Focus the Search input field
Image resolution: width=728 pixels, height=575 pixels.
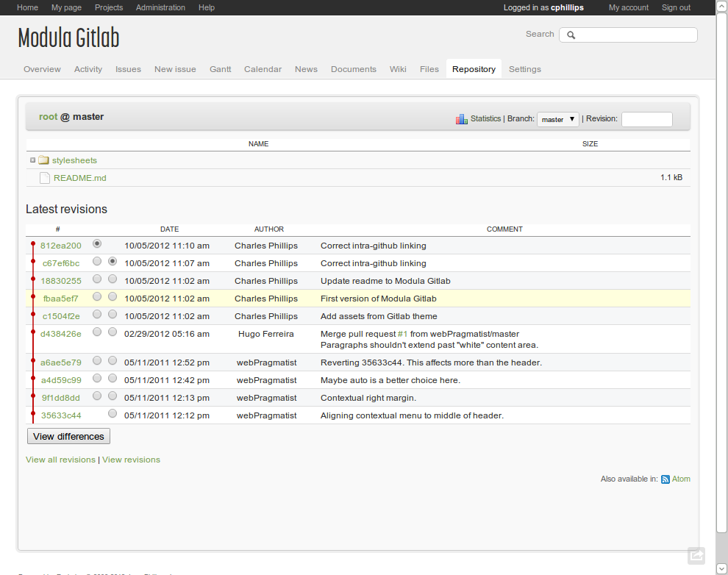(x=628, y=35)
